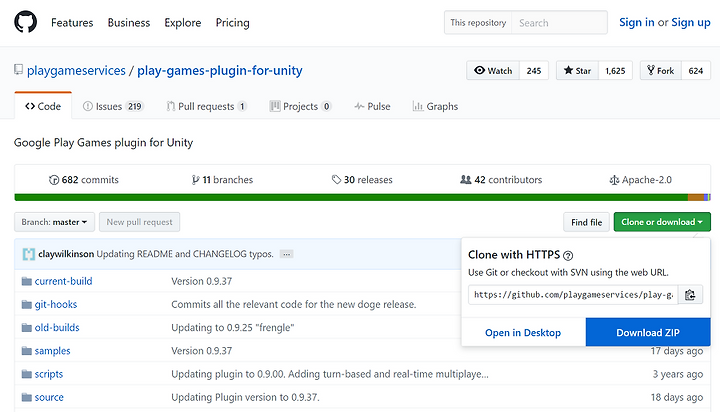Open the scripts folder name

(49, 374)
